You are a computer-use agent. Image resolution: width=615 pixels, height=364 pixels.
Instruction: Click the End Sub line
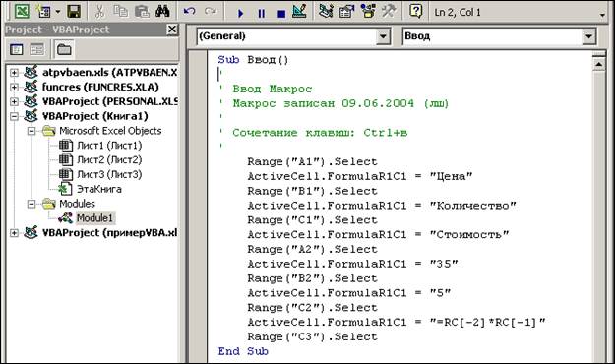[x=243, y=351]
